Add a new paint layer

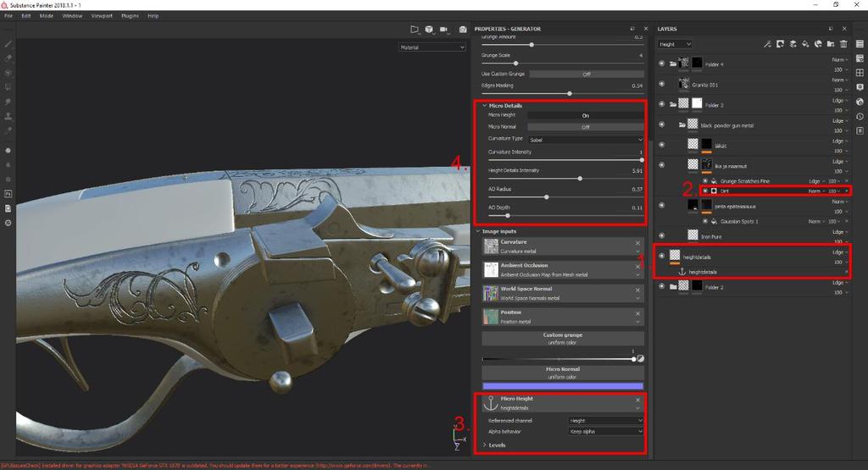pos(793,44)
